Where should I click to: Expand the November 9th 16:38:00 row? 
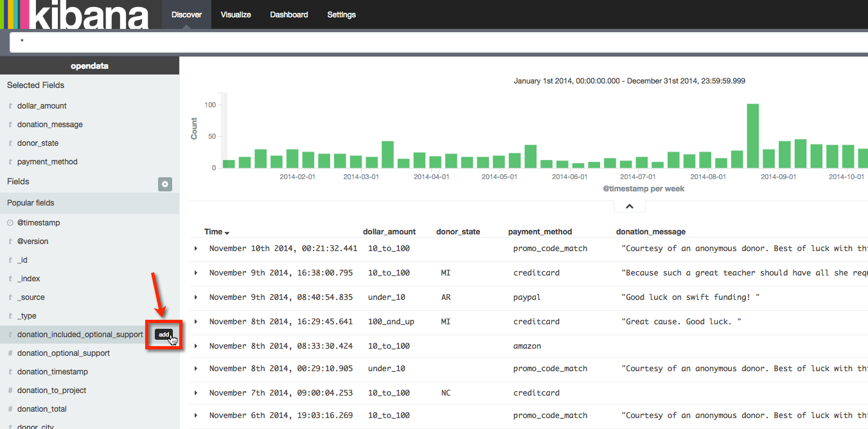click(196, 273)
